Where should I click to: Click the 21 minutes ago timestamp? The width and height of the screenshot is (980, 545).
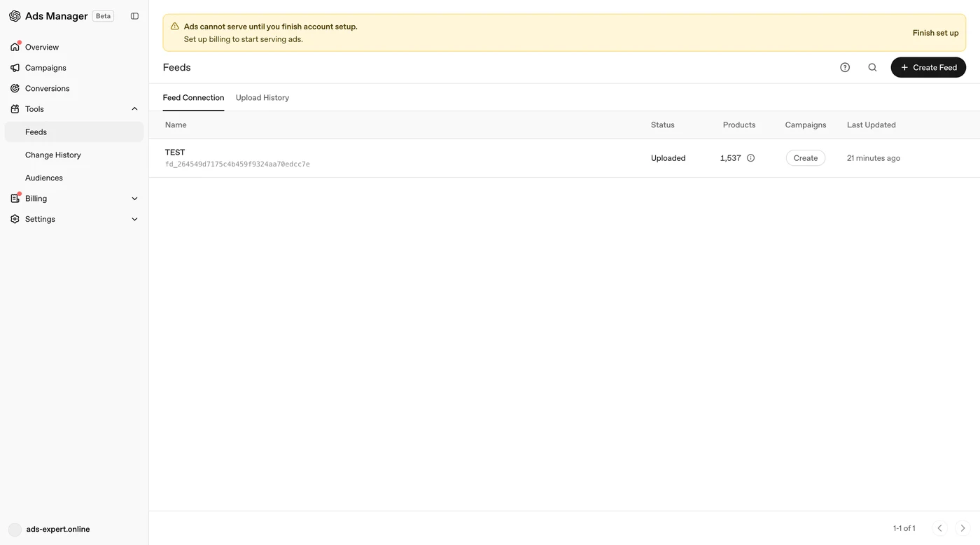874,158
